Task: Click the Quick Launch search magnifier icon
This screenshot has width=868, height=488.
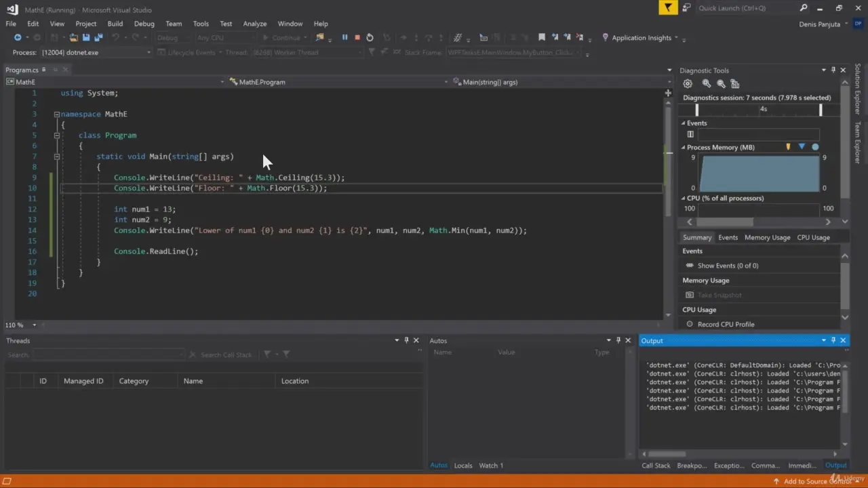Action: 804,8
